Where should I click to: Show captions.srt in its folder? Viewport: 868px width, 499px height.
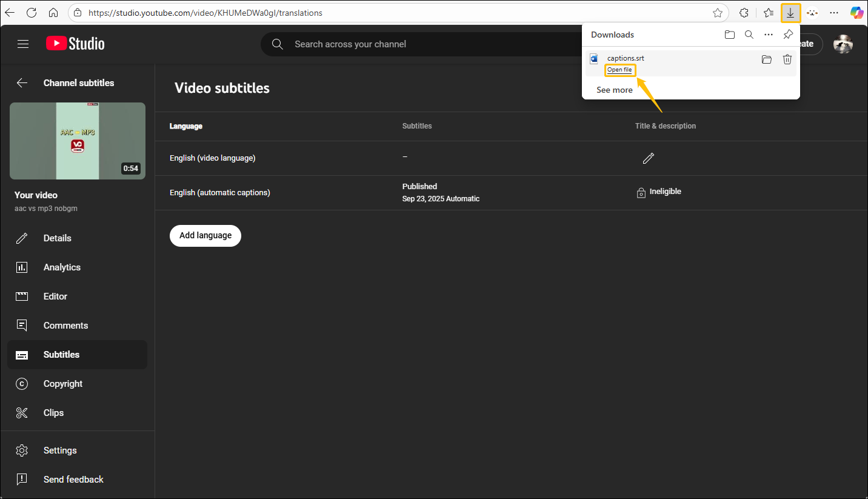(767, 59)
